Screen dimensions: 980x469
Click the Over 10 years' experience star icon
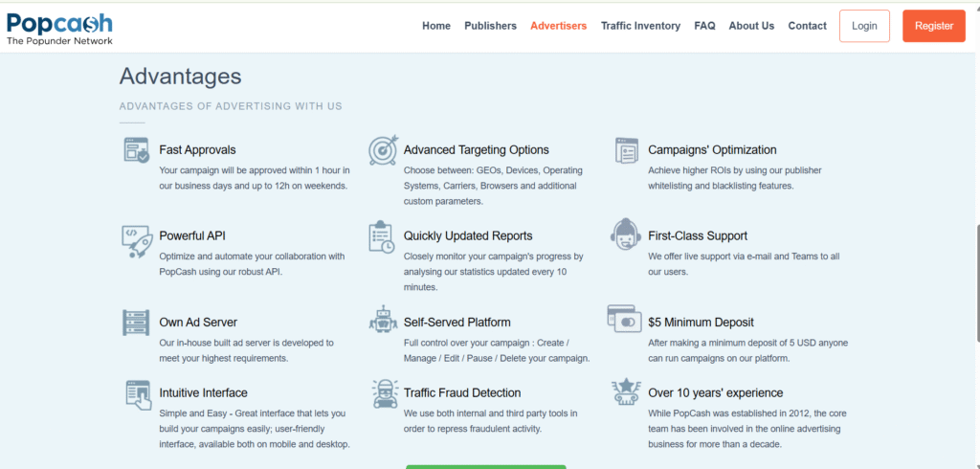click(626, 392)
